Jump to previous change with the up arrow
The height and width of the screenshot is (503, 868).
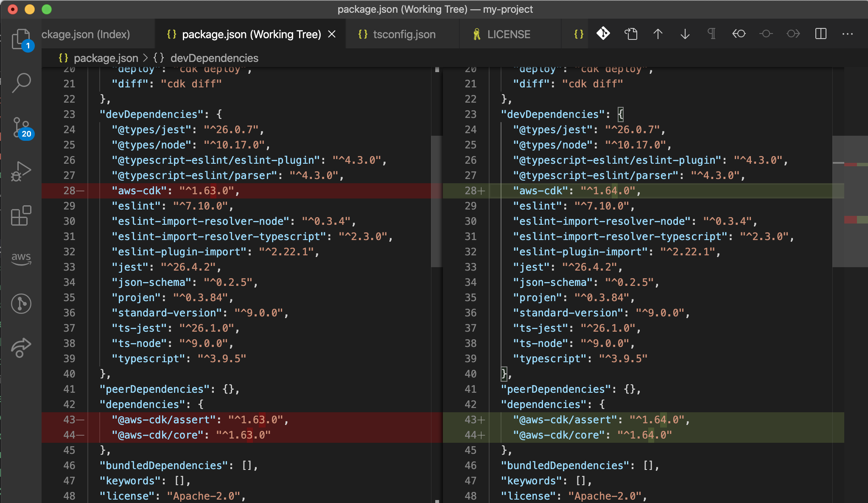click(x=658, y=34)
